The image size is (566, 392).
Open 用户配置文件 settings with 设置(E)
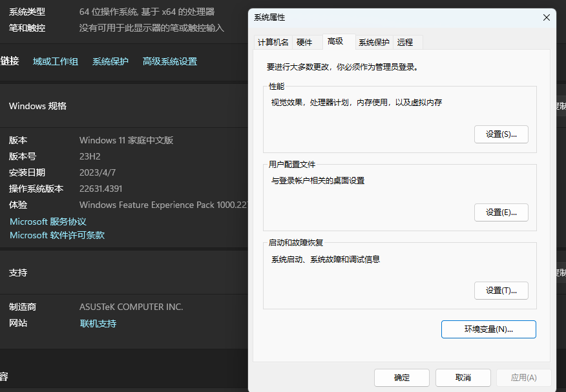click(501, 212)
